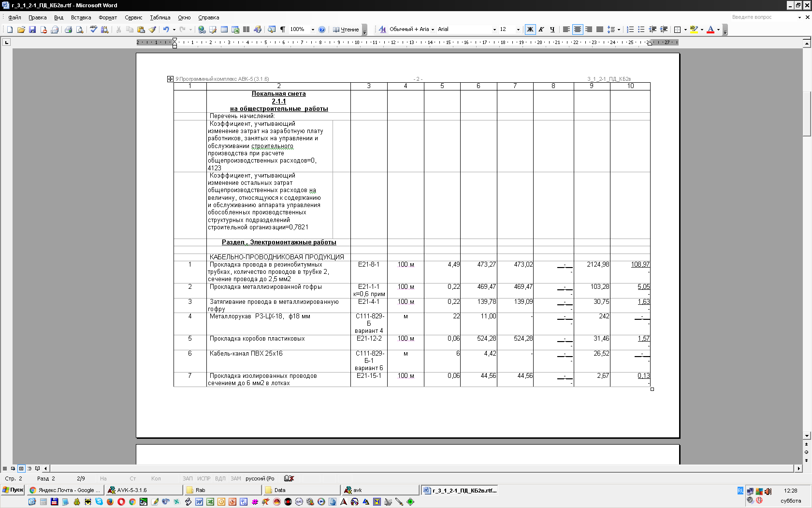Create a new blank document
Viewport: 812px width, 508px height.
(x=10, y=30)
